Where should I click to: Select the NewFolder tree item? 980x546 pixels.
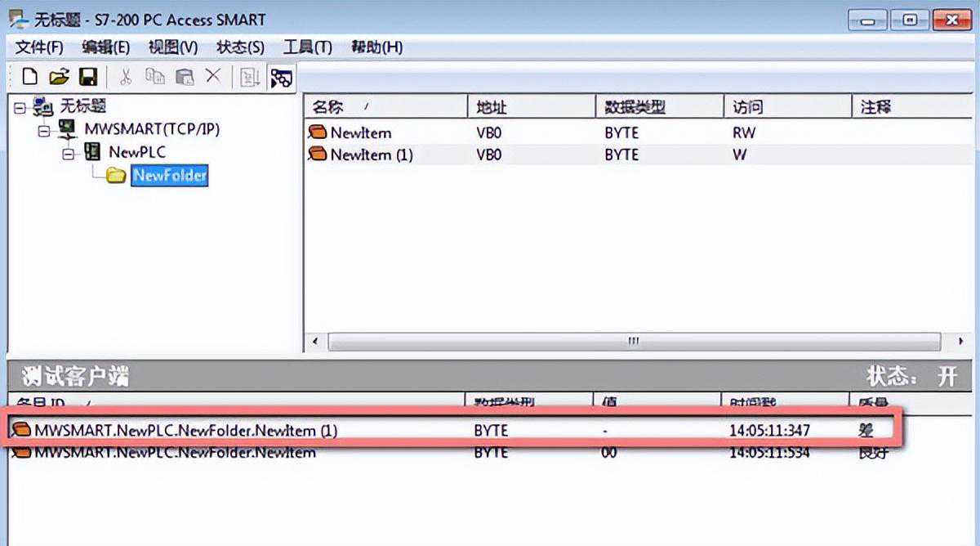pyautogui.click(x=170, y=175)
